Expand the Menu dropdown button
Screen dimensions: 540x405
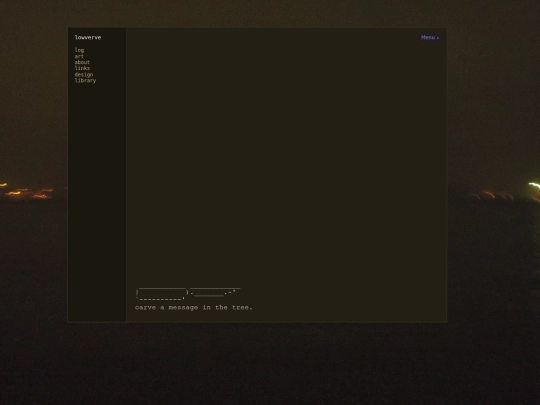pos(430,38)
